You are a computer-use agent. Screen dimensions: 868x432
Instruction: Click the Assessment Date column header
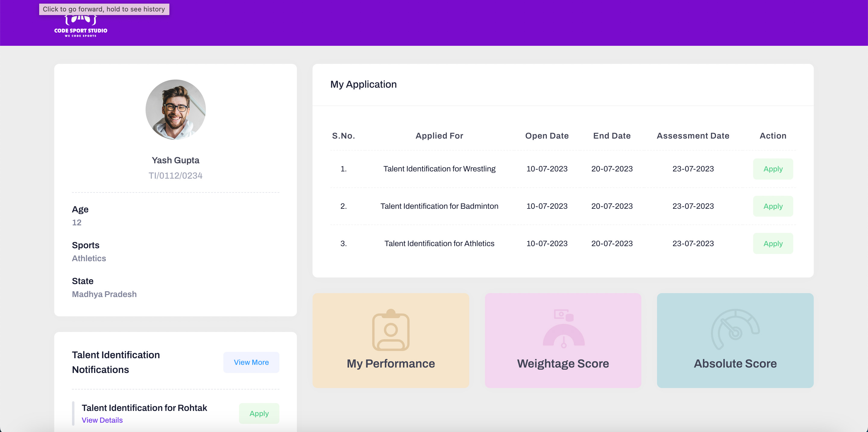(693, 136)
